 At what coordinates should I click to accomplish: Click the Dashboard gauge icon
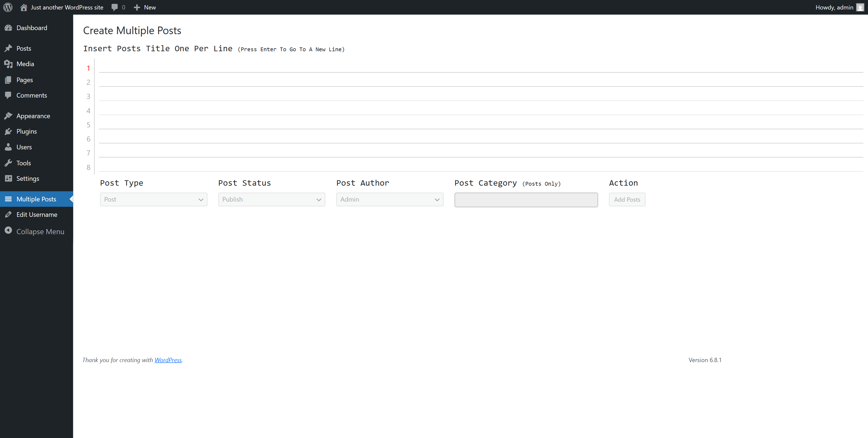[8, 28]
